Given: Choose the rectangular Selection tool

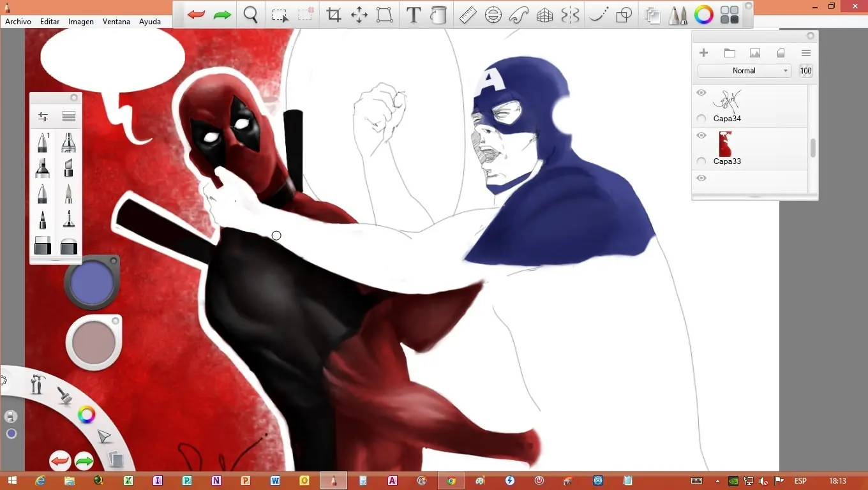Looking at the screenshot, I should pyautogui.click(x=280, y=15).
